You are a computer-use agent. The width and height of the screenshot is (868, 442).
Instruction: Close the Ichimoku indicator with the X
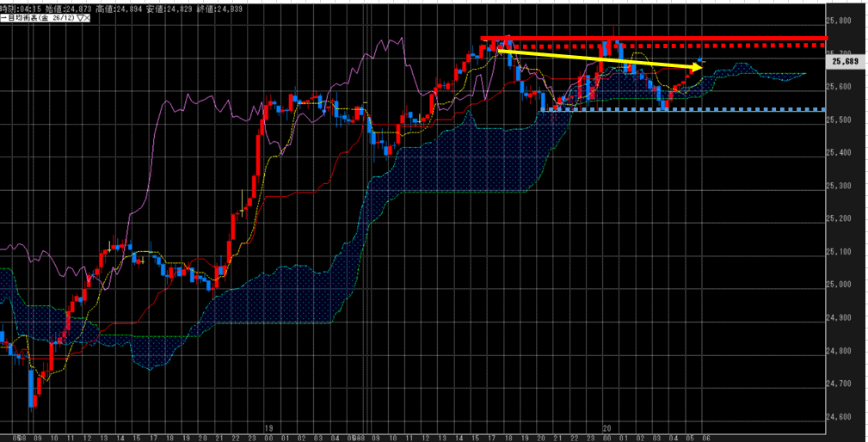[87, 15]
